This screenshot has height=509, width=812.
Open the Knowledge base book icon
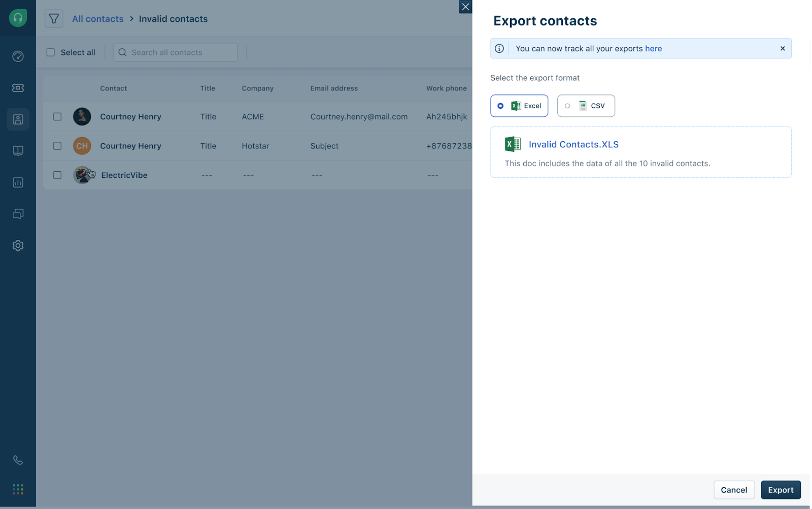pyautogui.click(x=18, y=151)
